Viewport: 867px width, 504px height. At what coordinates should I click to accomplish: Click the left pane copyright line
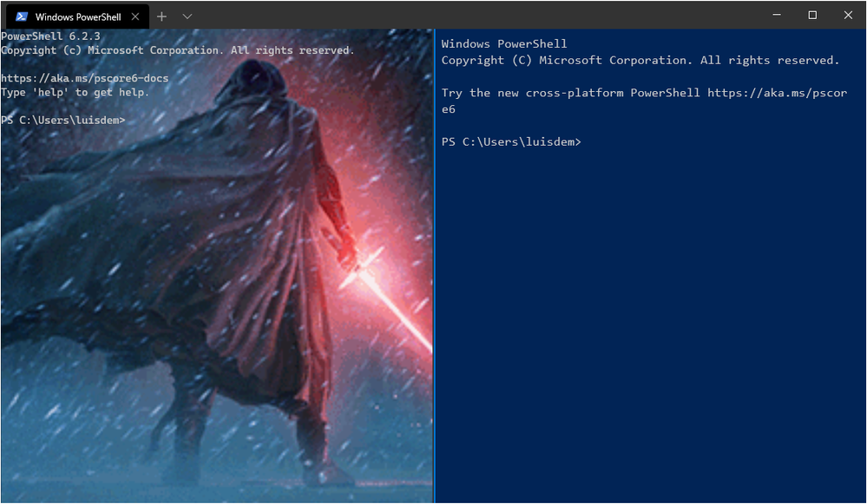[x=178, y=50]
